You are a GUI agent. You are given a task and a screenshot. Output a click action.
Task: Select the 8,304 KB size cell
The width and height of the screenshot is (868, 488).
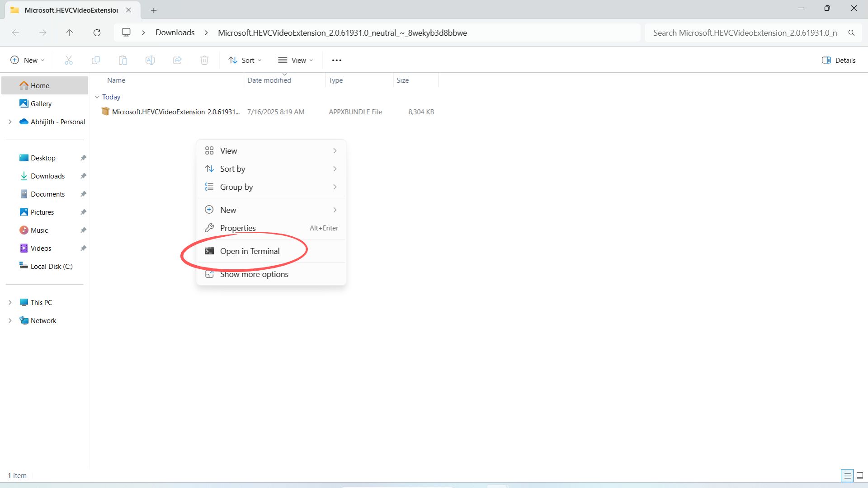pos(421,112)
